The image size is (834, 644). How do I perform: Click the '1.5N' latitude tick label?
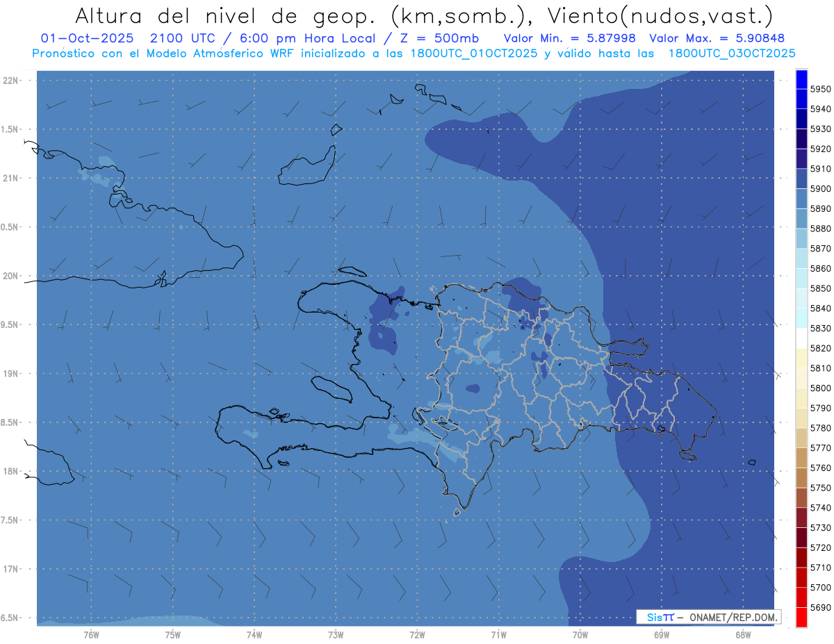pos(10,129)
